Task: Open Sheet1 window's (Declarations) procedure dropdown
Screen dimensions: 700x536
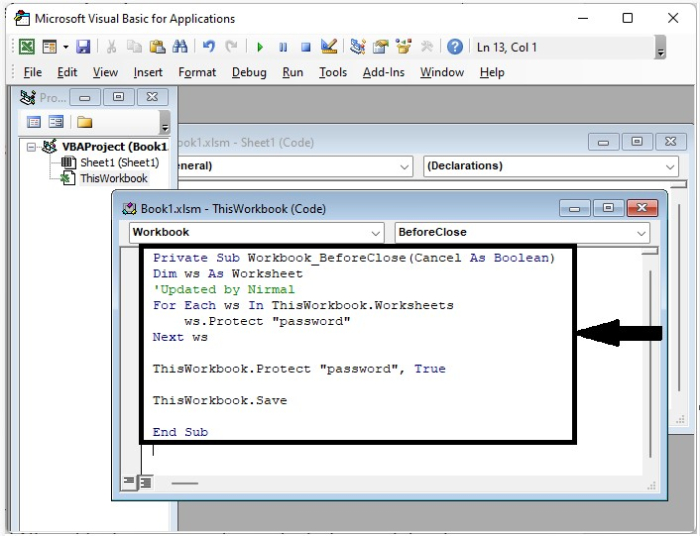Action: 550,166
